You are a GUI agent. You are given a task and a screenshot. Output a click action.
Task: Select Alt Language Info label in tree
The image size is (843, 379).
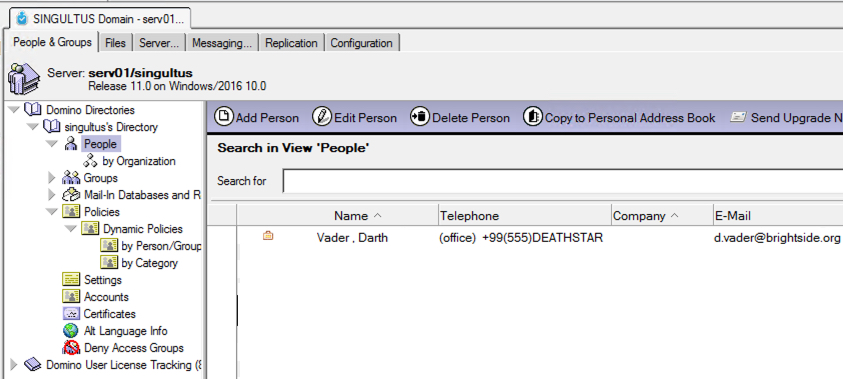coord(126,331)
